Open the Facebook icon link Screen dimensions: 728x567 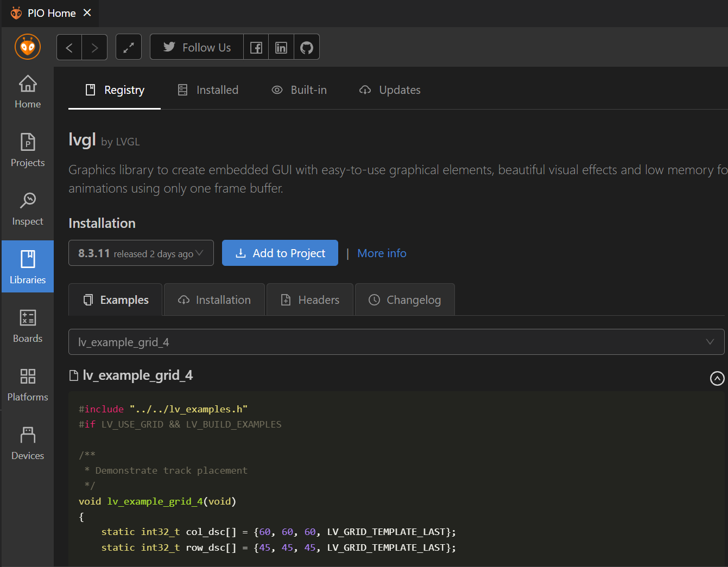click(256, 48)
